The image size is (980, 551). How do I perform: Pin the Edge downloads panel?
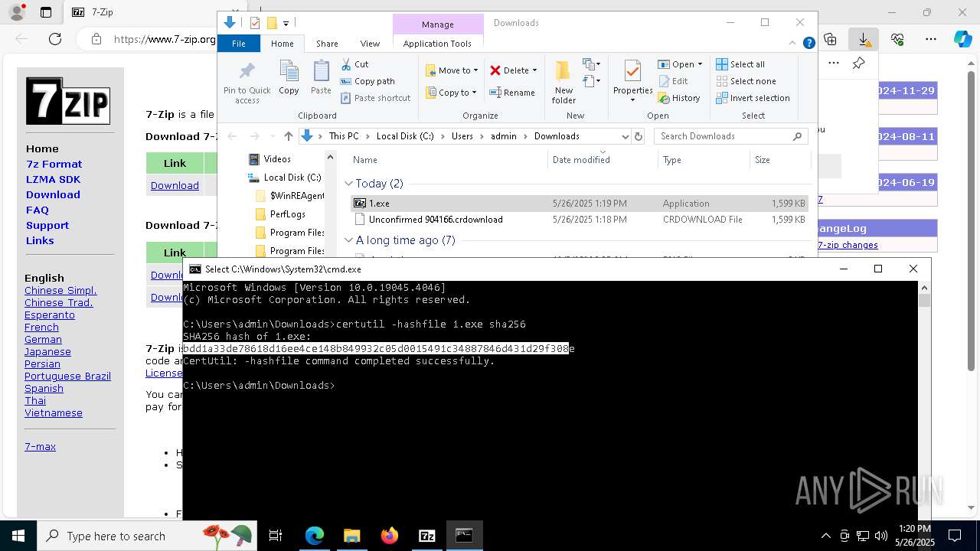tap(858, 64)
